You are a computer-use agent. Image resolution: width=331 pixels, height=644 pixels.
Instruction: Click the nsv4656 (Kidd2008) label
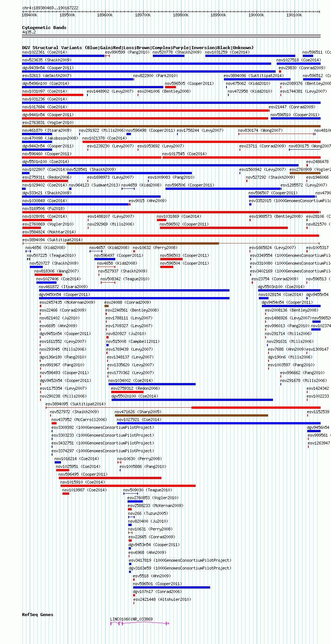tap(45, 248)
